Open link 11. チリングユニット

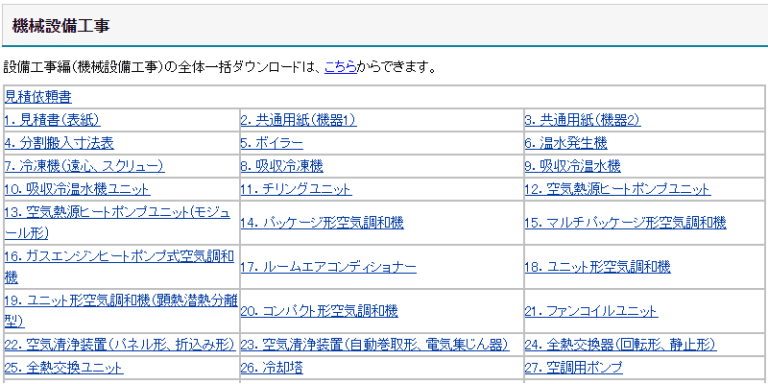tap(296, 189)
